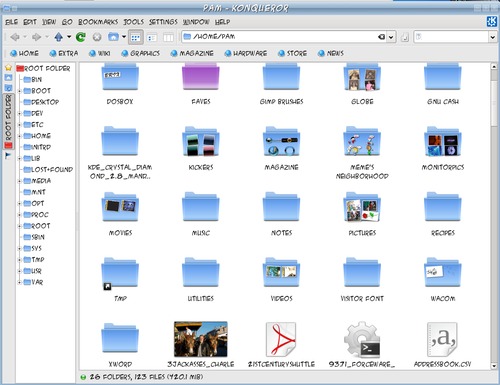The width and height of the screenshot is (500, 385).
Task: Click the Stop loading toolbar icon
Action: (x=97, y=37)
